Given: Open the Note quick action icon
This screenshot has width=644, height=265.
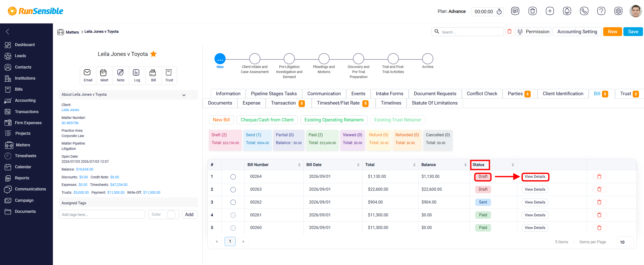Looking at the screenshot, I should pos(121,76).
